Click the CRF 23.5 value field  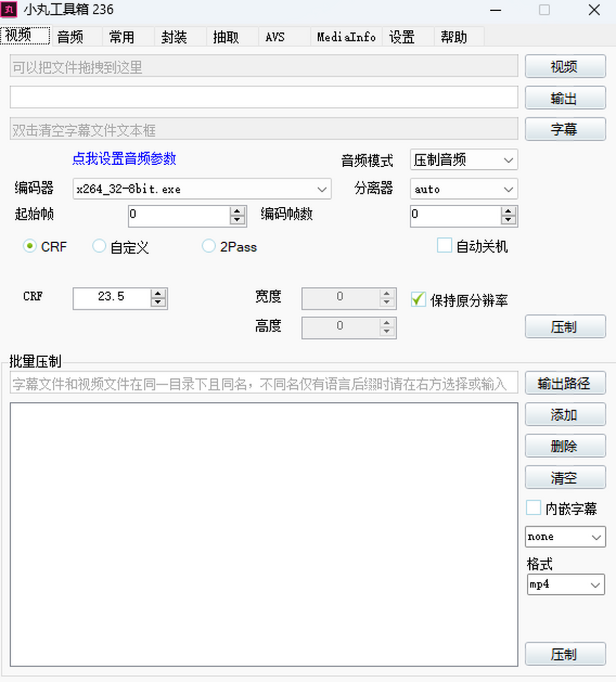(112, 298)
